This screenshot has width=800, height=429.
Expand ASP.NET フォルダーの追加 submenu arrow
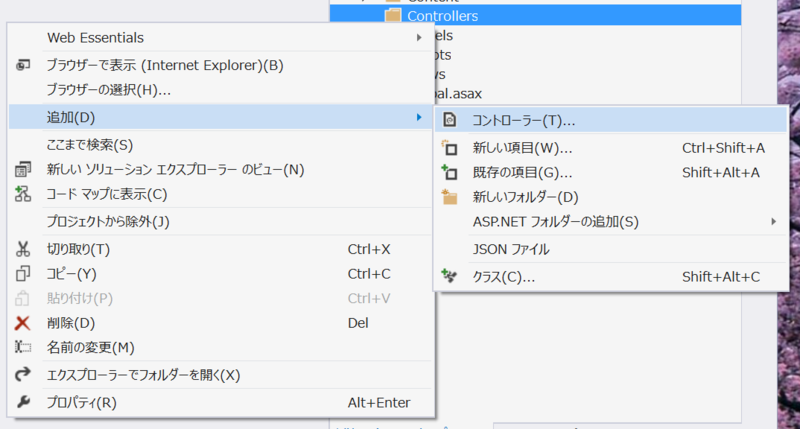[x=774, y=221]
